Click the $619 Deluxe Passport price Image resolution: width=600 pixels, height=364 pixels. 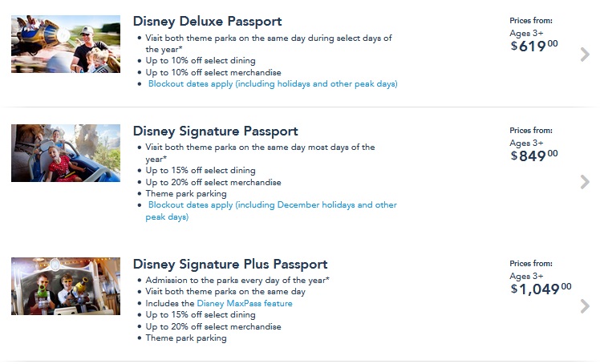click(535, 47)
